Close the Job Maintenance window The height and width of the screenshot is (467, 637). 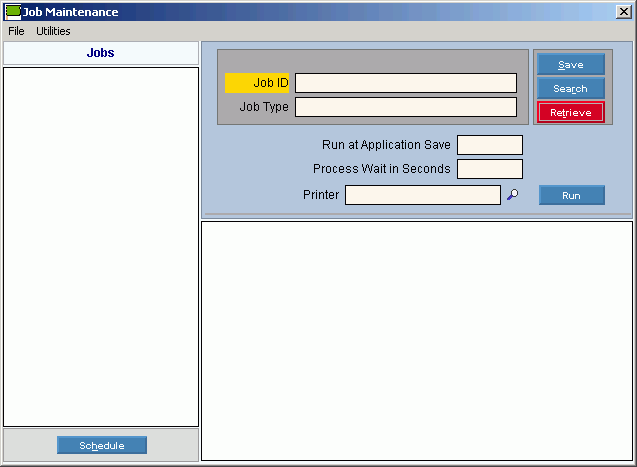623,12
